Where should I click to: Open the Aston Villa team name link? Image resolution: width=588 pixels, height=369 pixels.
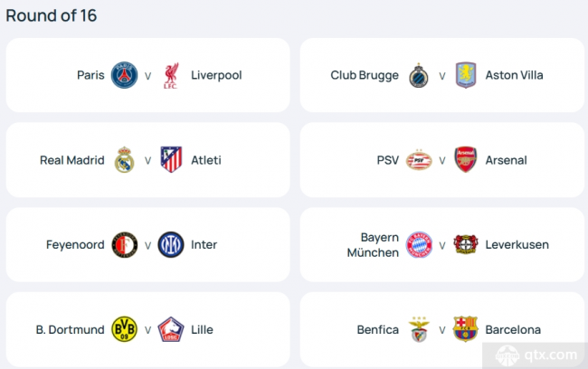tap(514, 75)
